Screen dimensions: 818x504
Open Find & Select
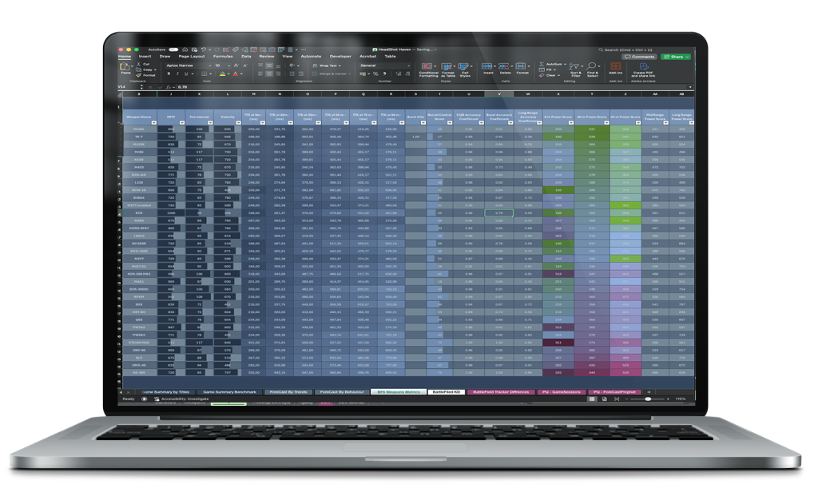(593, 67)
